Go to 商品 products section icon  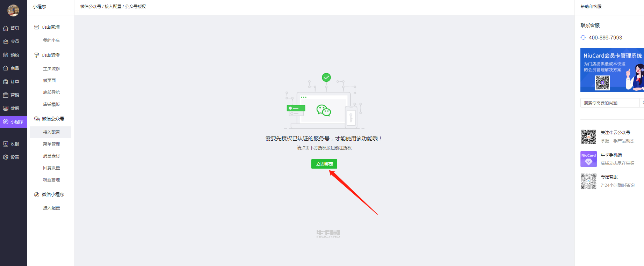click(6, 68)
